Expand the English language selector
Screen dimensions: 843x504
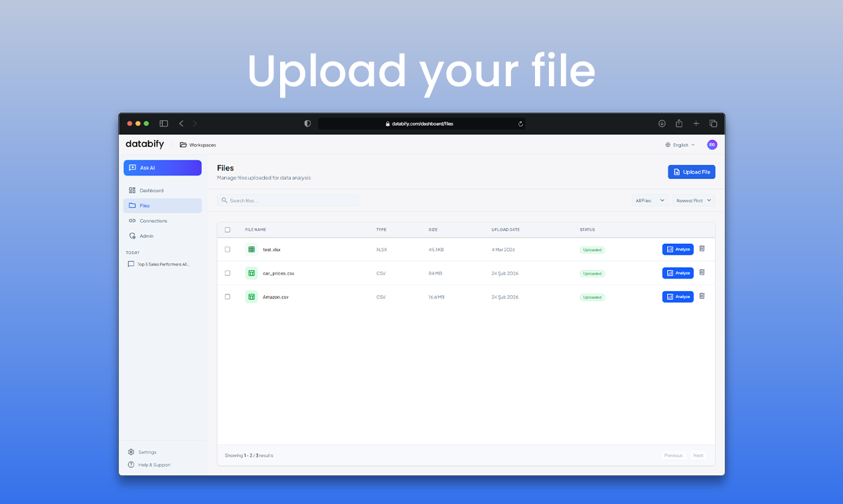click(x=679, y=145)
